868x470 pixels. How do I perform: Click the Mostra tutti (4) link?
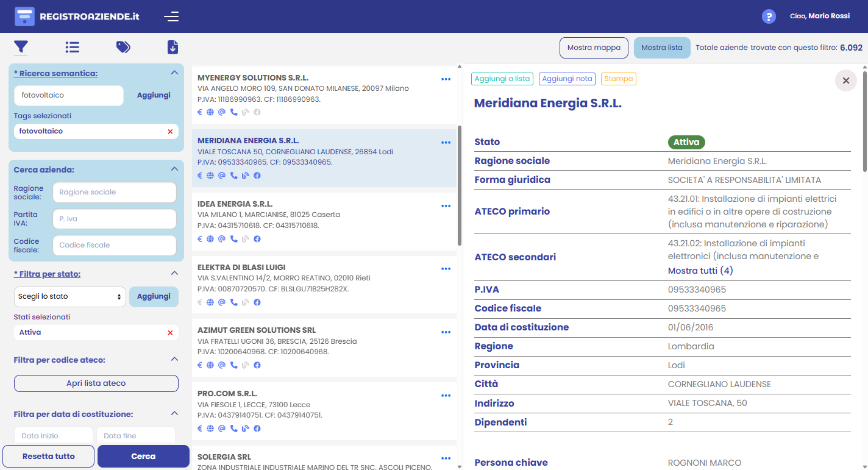click(x=700, y=271)
